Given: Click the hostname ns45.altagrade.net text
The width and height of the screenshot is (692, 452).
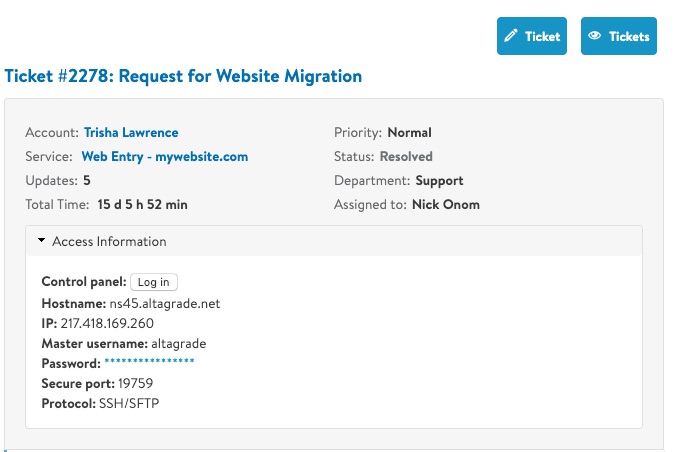Looking at the screenshot, I should click(x=165, y=304).
